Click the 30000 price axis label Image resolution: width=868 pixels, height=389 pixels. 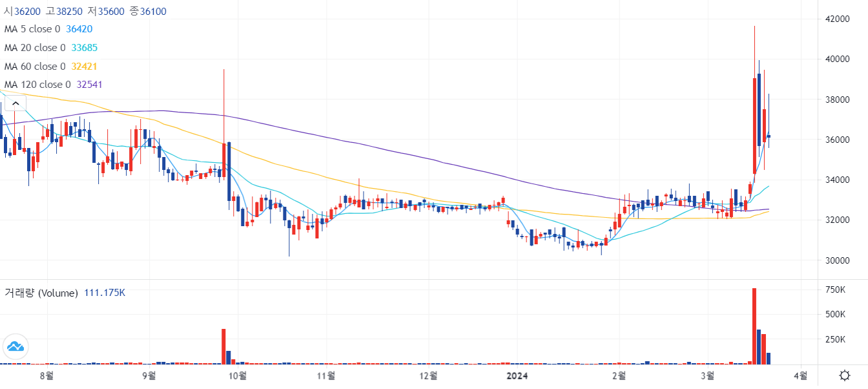[838, 260]
